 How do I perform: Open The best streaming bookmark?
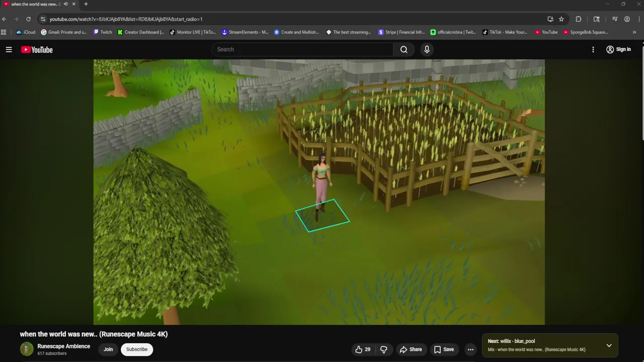(349, 32)
